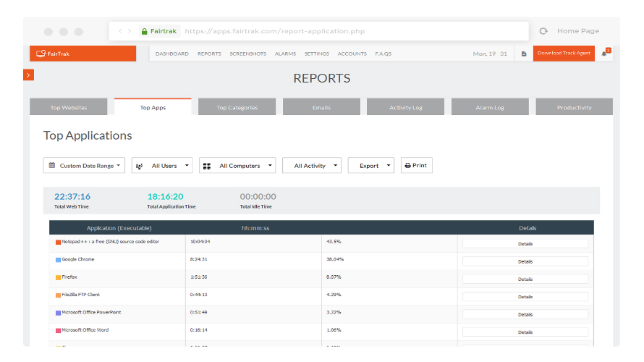
Task: Reload page with refresh icon
Action: [543, 31]
